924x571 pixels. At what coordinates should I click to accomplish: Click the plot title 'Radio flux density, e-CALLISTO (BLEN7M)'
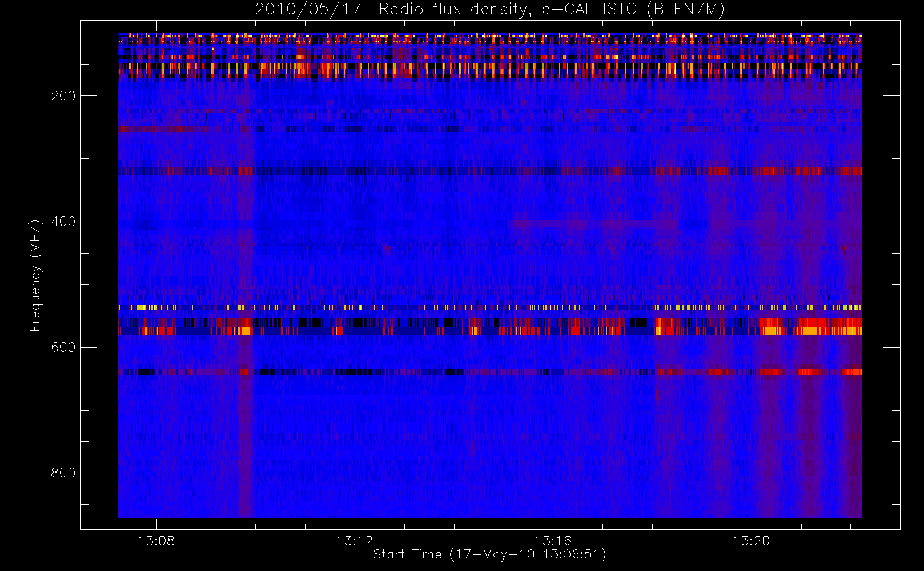[x=552, y=9]
